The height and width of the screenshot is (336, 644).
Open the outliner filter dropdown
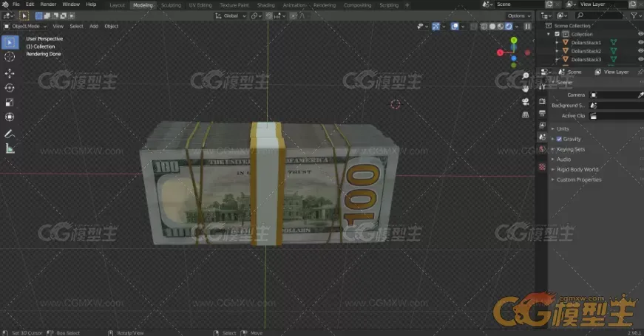coord(635,16)
